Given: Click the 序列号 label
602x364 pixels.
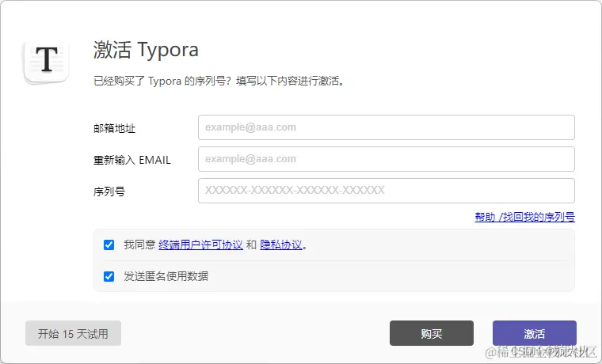Looking at the screenshot, I should coord(109,191).
